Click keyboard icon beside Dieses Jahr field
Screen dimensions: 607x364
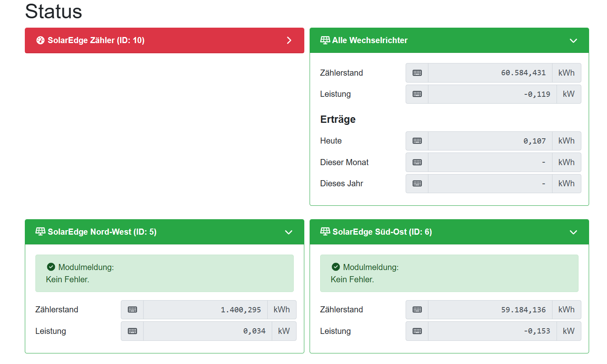point(417,183)
